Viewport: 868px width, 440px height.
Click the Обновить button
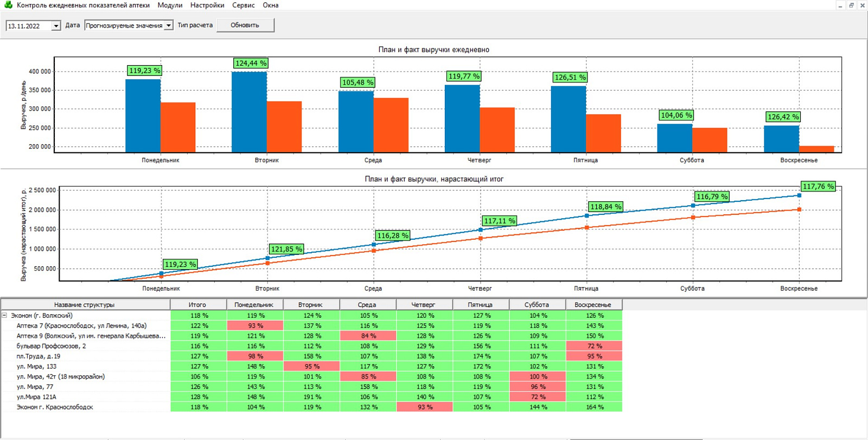click(245, 25)
